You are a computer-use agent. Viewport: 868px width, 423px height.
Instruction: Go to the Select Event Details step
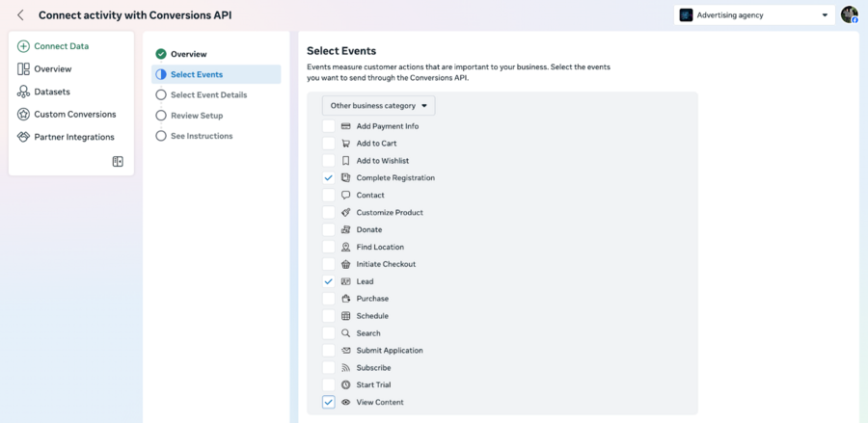click(x=208, y=95)
